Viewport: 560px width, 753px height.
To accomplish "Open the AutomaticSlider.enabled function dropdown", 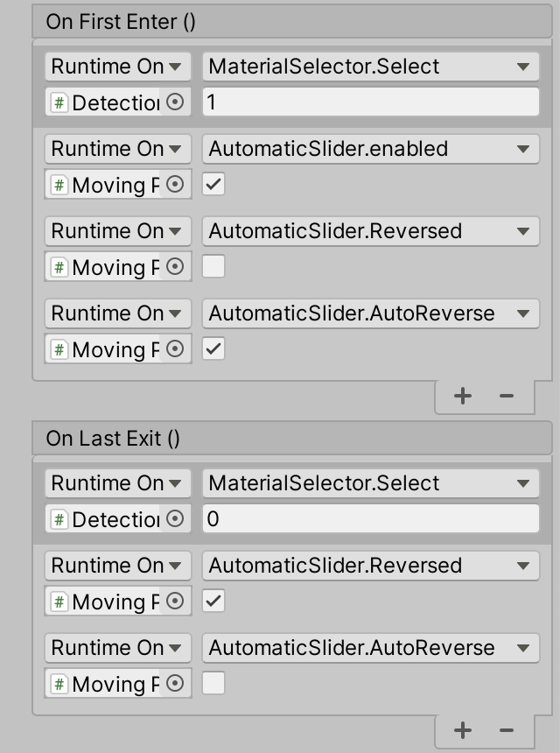I will click(x=370, y=149).
